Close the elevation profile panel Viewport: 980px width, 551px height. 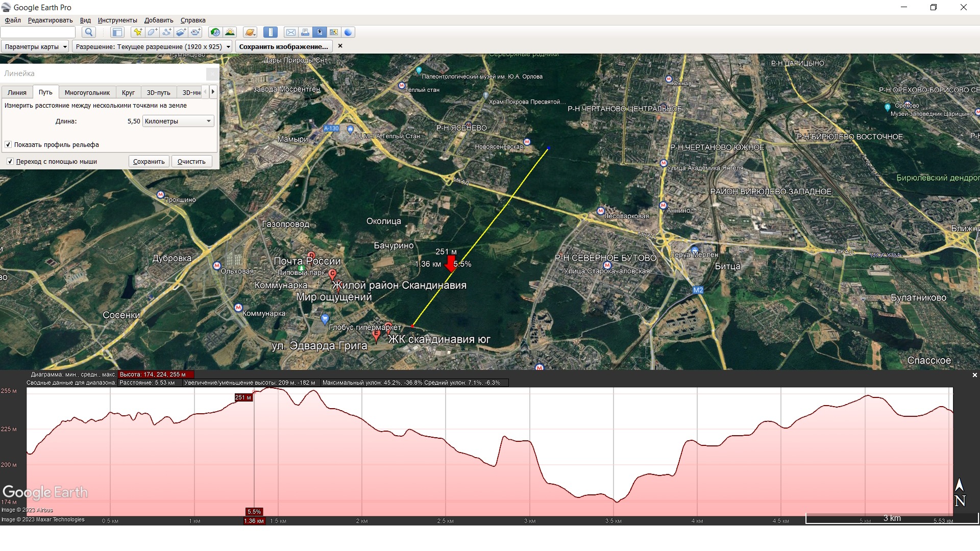click(x=974, y=375)
